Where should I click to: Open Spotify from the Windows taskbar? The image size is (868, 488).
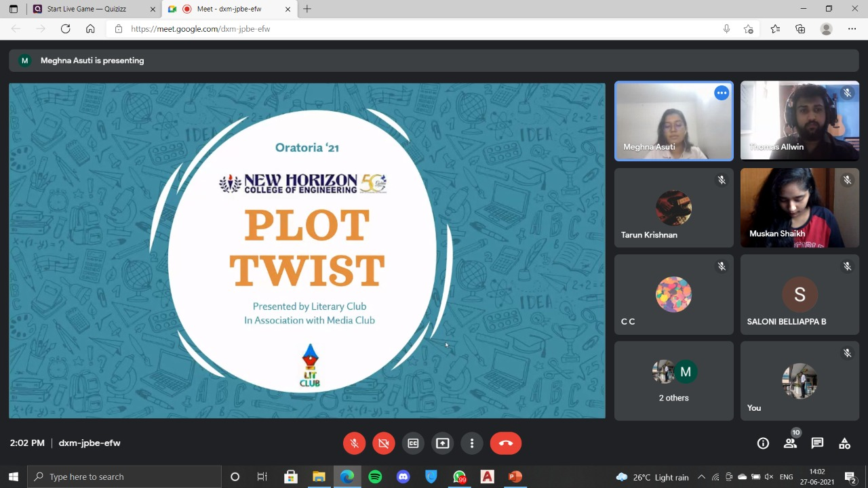[x=375, y=477]
